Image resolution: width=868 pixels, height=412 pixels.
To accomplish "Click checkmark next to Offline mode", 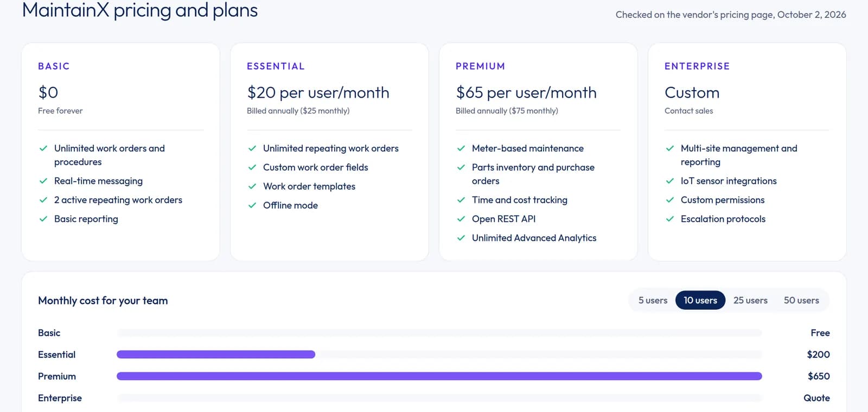I will click(x=252, y=205).
